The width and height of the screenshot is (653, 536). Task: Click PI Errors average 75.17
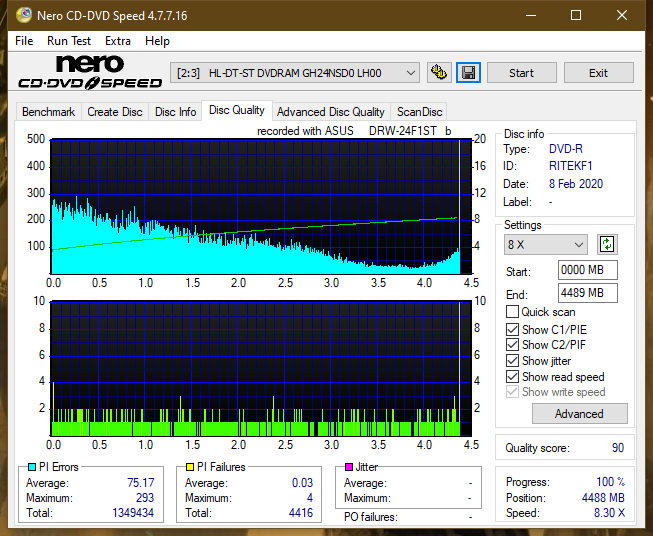[140, 483]
